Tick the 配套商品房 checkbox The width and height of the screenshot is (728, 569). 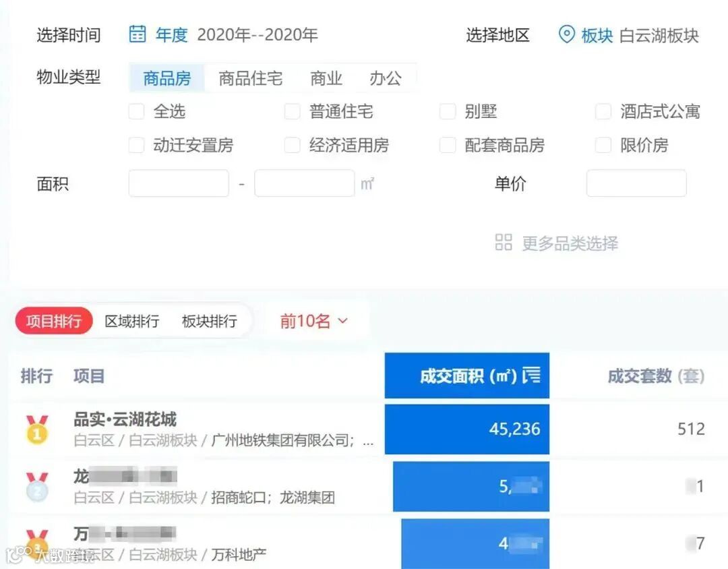point(448,145)
